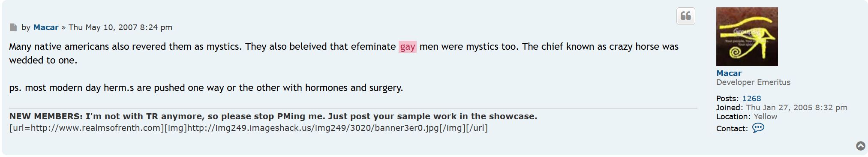Image resolution: width=868 pixels, height=157 pixels.
Task: Click the Joined date Thu Jan 27, 2005
Action: pos(796,108)
